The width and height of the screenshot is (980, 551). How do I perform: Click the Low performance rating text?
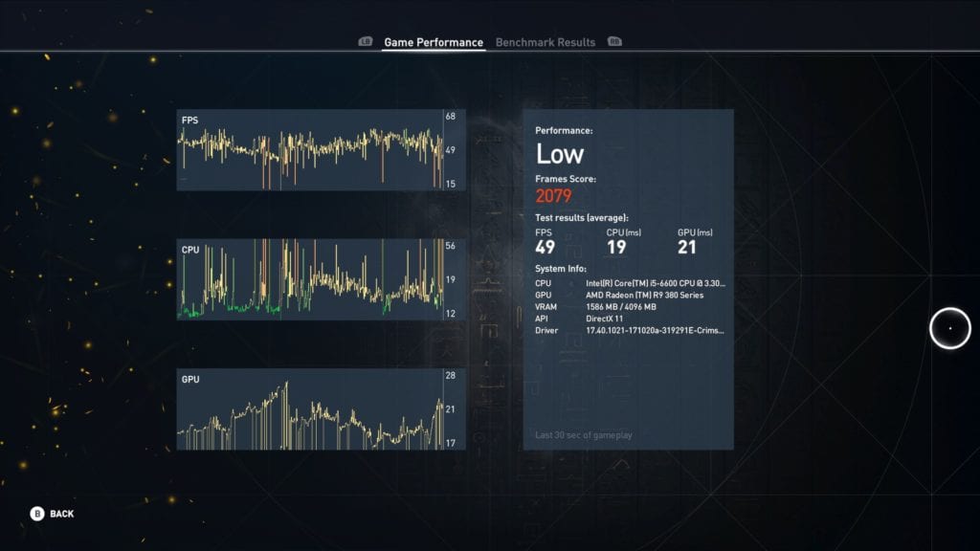560,154
